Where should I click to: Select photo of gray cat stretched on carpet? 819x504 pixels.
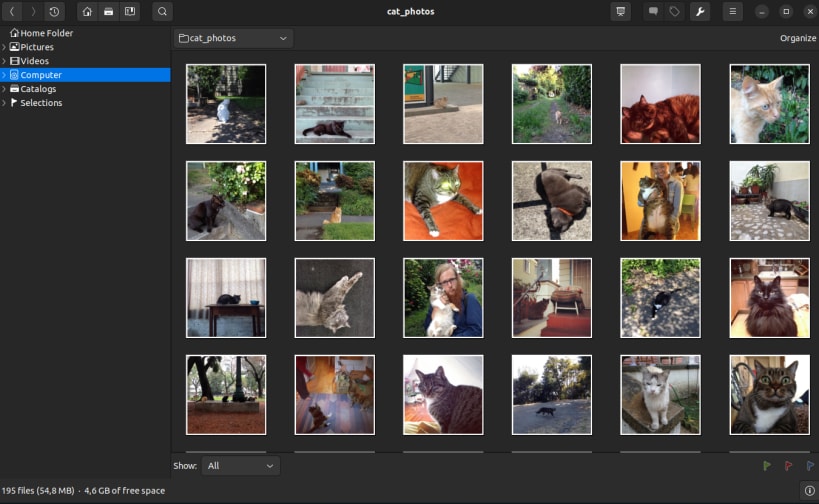tap(334, 298)
